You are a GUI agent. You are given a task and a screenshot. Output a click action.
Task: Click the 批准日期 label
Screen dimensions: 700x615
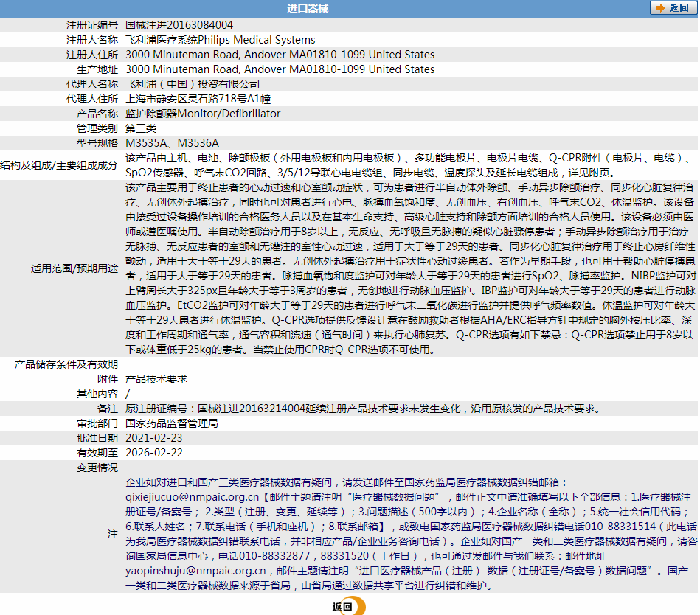[x=97, y=438]
